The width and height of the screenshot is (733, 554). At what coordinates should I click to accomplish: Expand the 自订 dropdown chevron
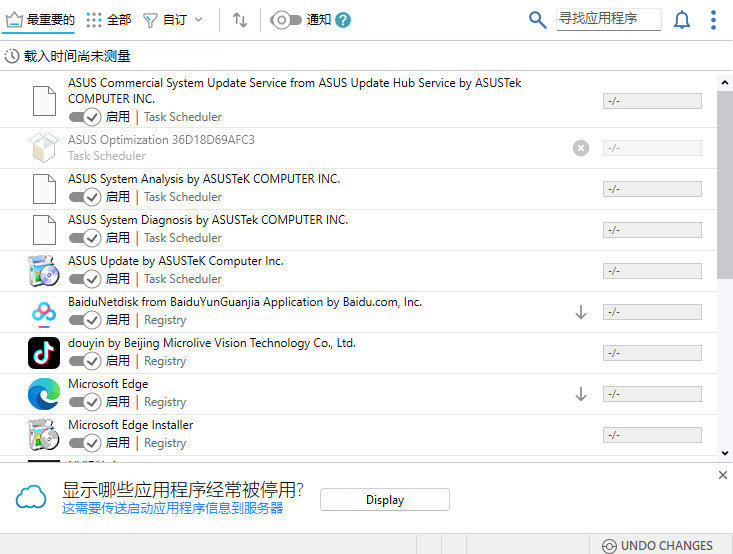point(199,20)
